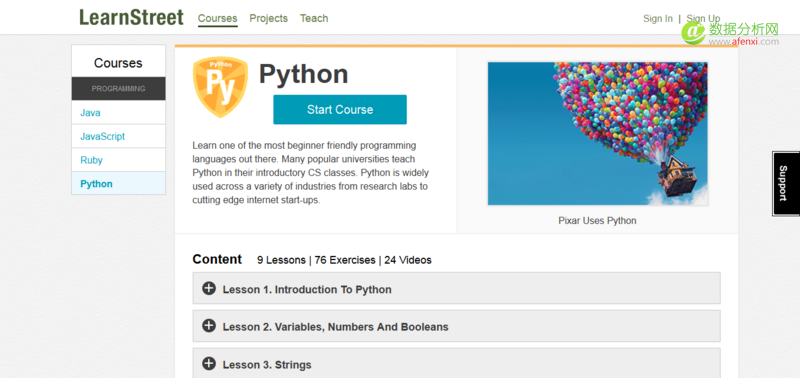Click the Lesson 3. Strings title
800x378 pixels.
(267, 365)
